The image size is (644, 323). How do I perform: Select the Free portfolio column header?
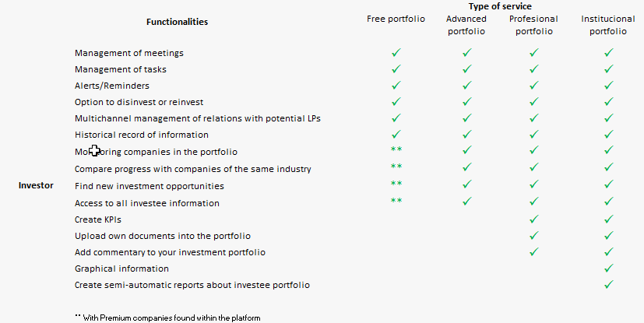click(x=396, y=19)
